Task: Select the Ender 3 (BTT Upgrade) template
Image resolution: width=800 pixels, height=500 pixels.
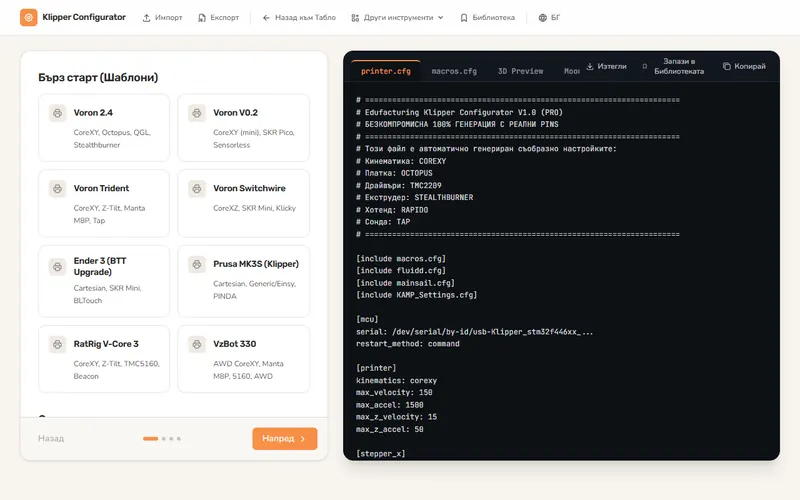Action: (x=104, y=281)
